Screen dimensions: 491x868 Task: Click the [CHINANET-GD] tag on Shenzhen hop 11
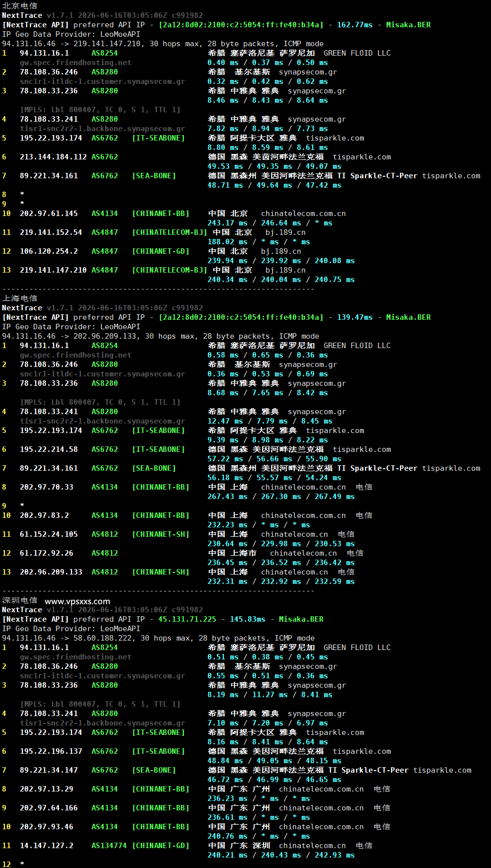click(160, 846)
